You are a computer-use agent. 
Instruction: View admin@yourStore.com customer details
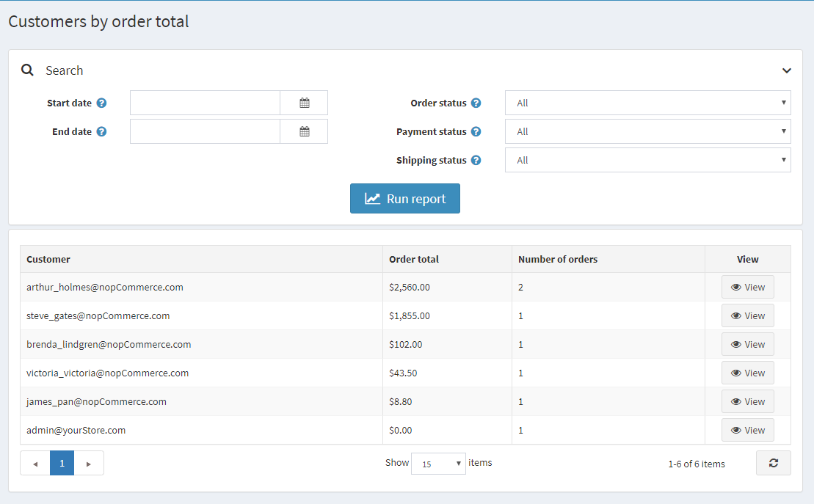point(747,431)
